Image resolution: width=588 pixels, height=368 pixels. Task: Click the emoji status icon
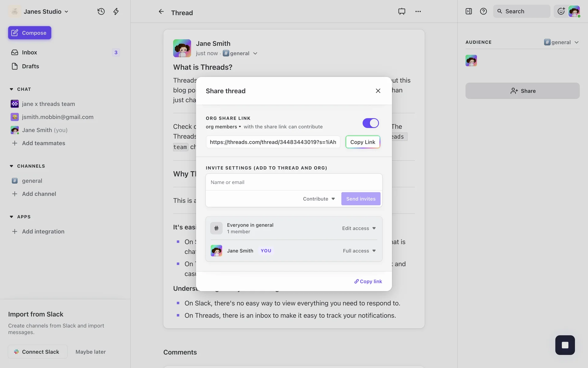point(561,11)
